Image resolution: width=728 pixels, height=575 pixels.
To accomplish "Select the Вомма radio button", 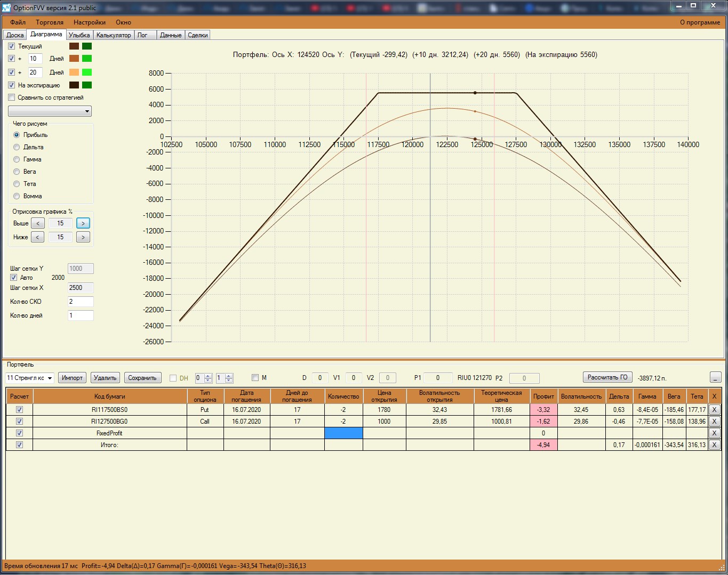I will [17, 196].
